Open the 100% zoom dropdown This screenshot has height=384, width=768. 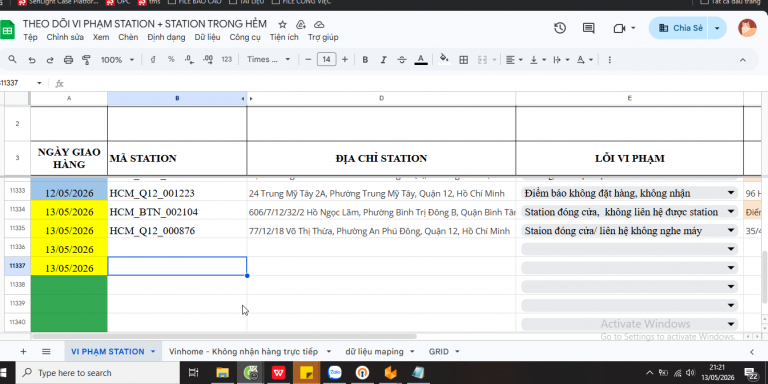117,60
